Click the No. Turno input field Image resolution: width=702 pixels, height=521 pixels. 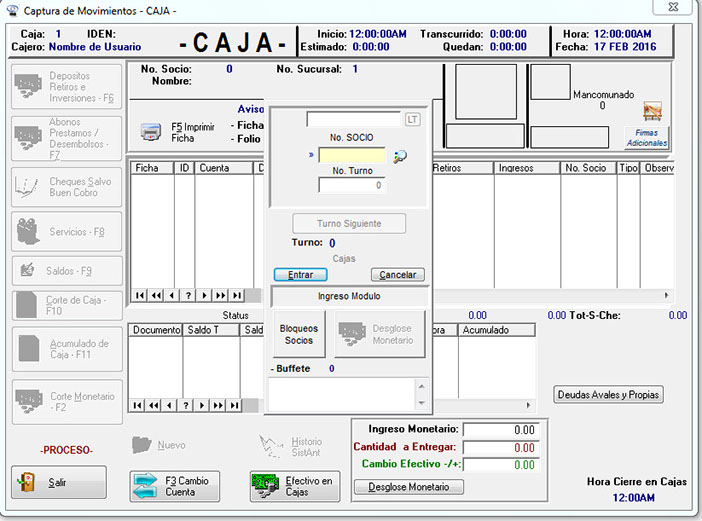[x=352, y=185]
